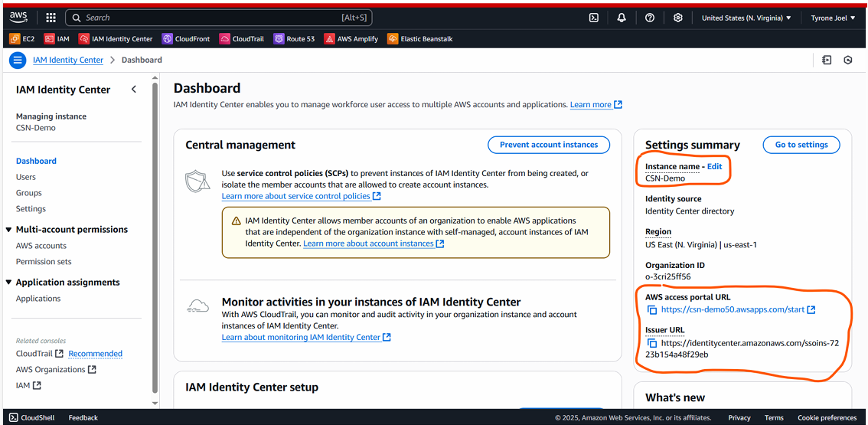
Task: Select Dashboard in the sidebar
Action: coord(36,162)
